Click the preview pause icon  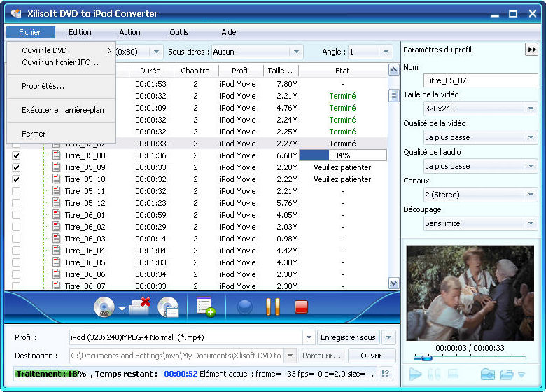point(434,374)
